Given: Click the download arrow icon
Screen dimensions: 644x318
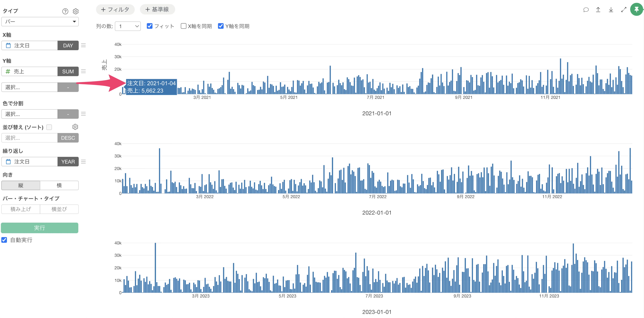Looking at the screenshot, I should coord(611,10).
